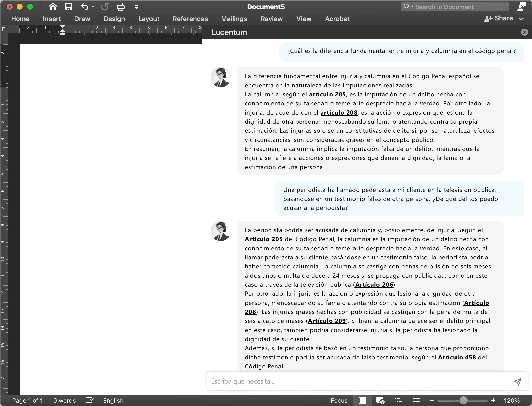Close the Lucentum panel
Image resolution: width=532 pixels, height=406 pixels.
point(524,32)
